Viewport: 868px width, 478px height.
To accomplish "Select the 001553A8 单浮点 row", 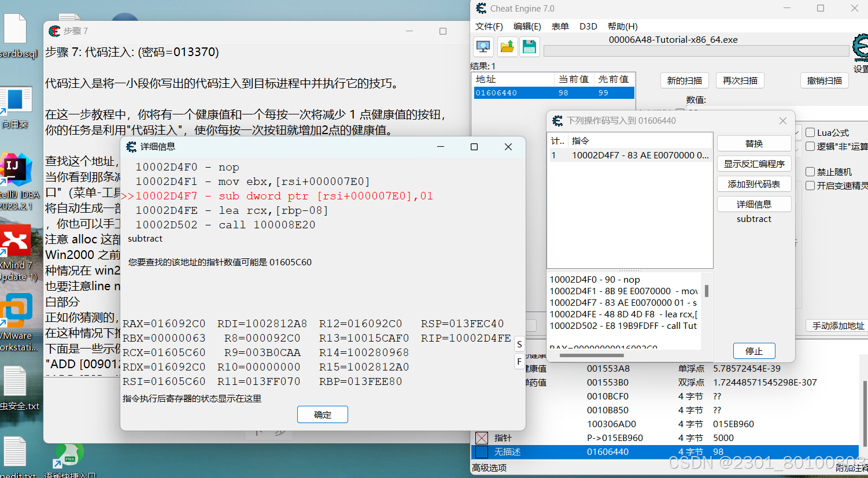I will pyautogui.click(x=665, y=368).
